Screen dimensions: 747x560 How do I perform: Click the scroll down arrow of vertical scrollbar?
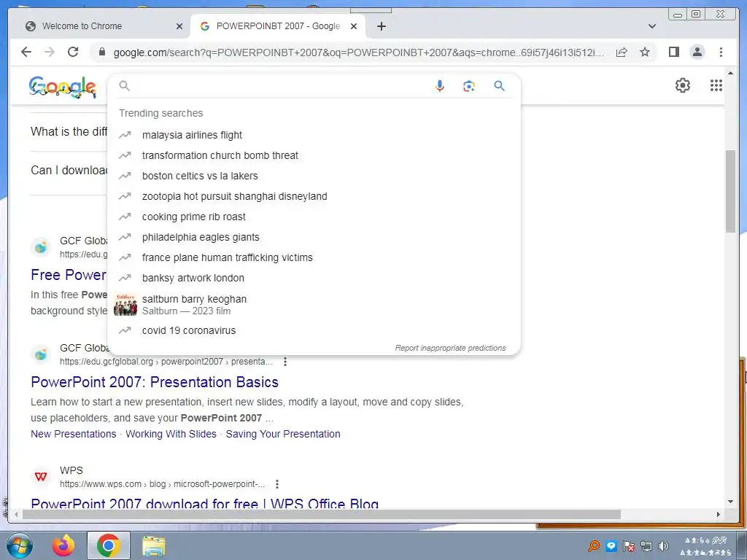click(730, 502)
